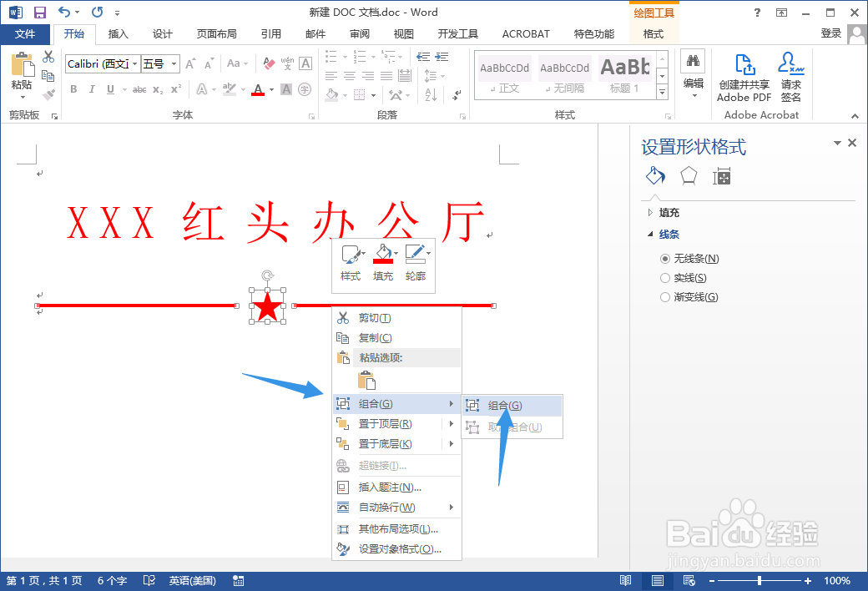Select the fill bucket icon in 设置形状格式 panel
This screenshot has width=868, height=591.
pos(654,176)
